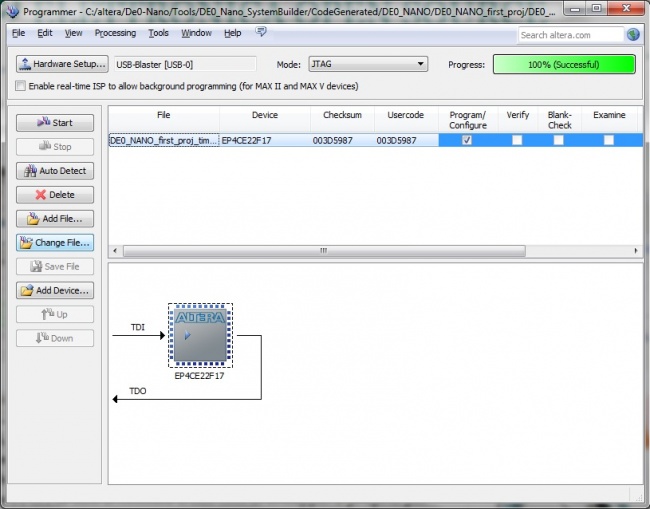Open the Window menu

click(x=196, y=33)
